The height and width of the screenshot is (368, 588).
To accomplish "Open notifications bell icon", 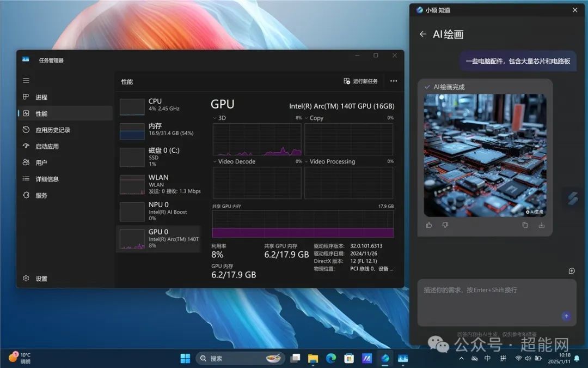I will (x=577, y=359).
